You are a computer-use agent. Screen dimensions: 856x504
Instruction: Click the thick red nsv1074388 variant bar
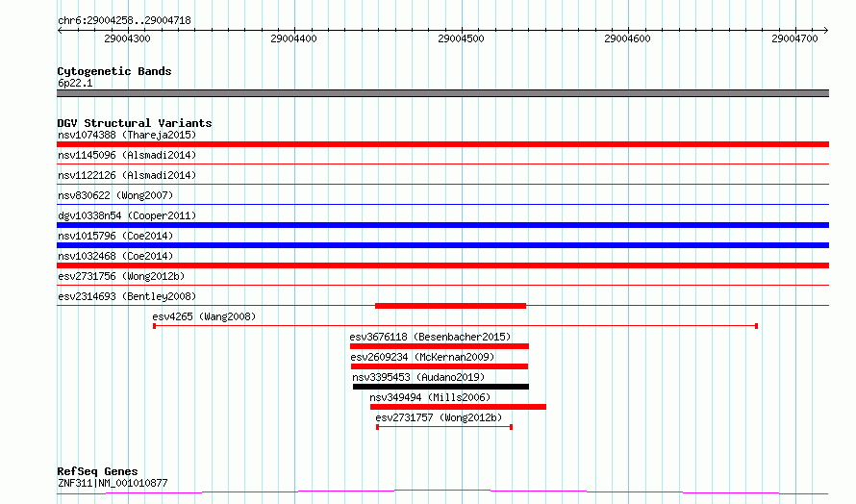(x=442, y=144)
